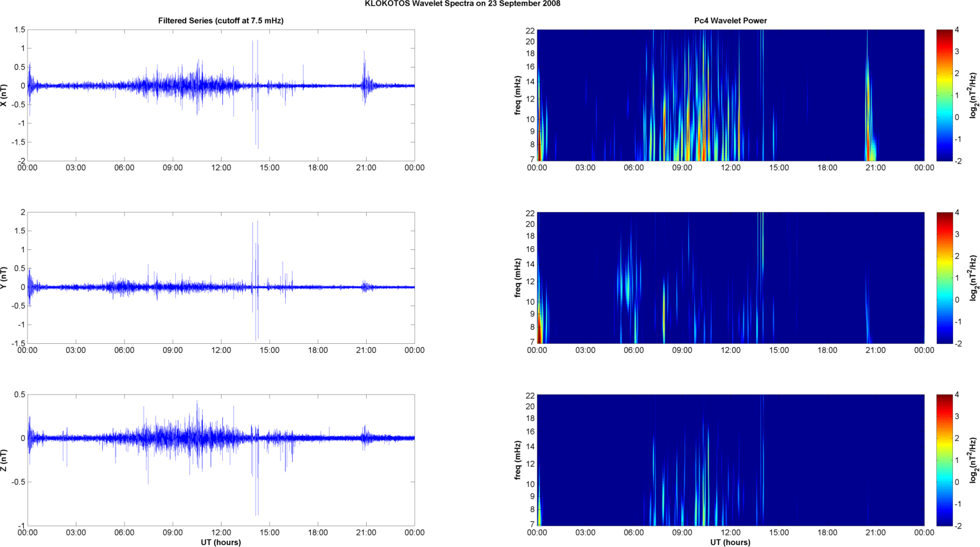The height and width of the screenshot is (547, 980).
Task: Select the Z (nT) axis label
Action: tap(4, 460)
